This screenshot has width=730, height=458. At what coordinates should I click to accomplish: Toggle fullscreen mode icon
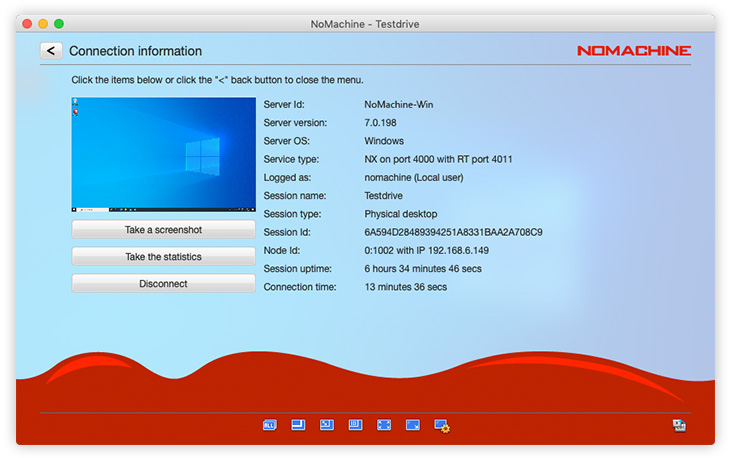pyautogui.click(x=384, y=425)
